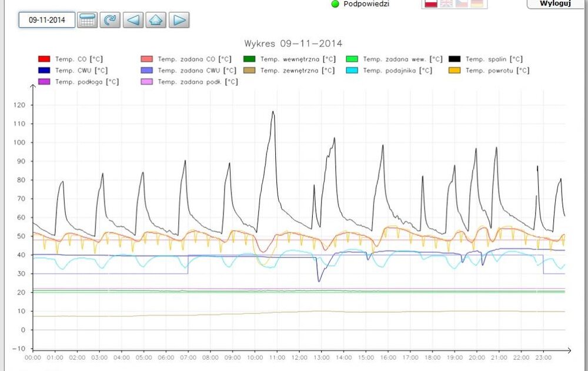The width and height of the screenshot is (588, 371).
Task: Switch language using the British flag
Action: point(446,4)
